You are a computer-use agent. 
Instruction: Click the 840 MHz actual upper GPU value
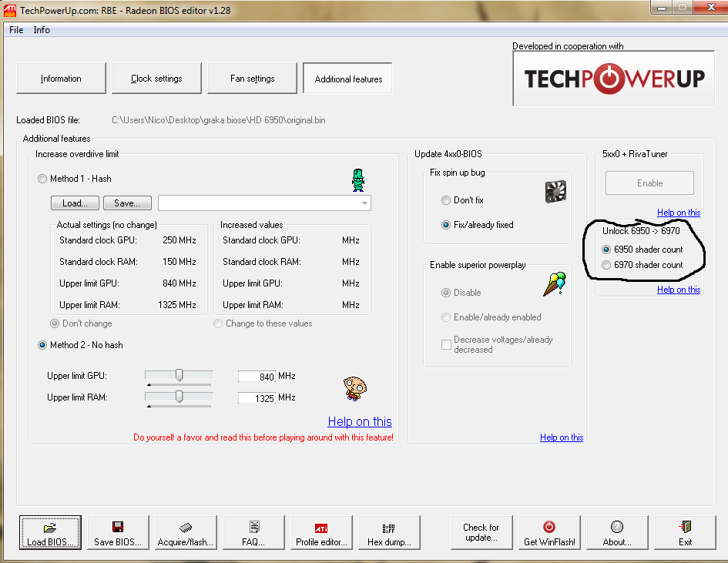click(179, 283)
